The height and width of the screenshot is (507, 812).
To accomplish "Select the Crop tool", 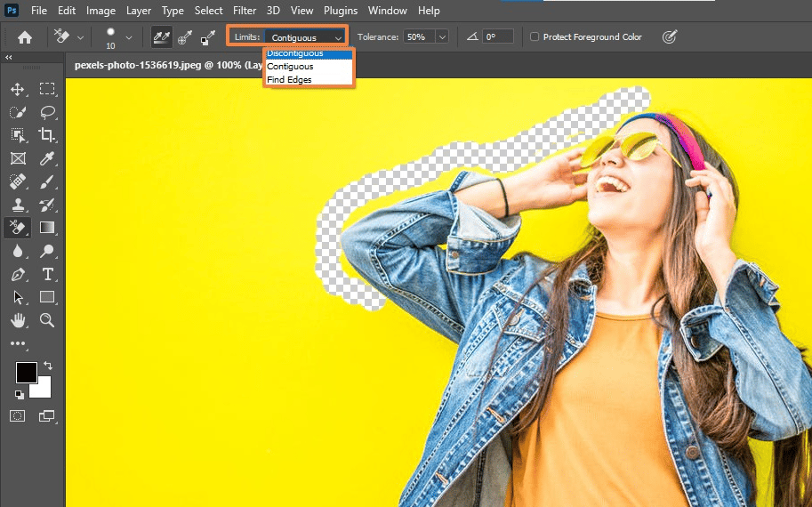I will tap(47, 135).
